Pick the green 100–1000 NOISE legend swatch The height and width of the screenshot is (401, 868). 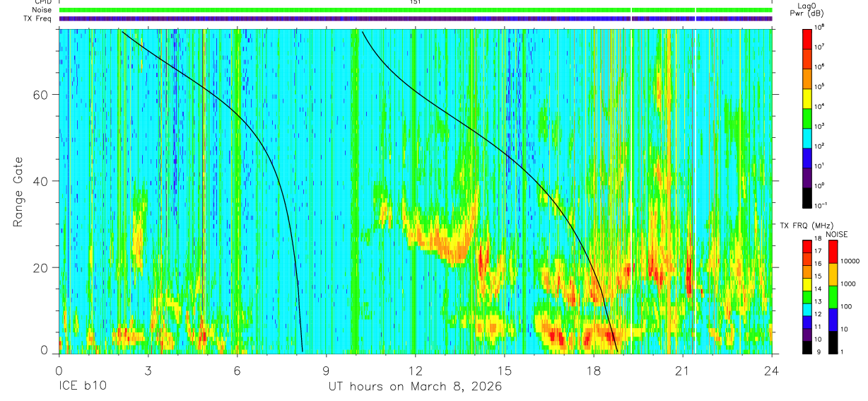coord(832,297)
